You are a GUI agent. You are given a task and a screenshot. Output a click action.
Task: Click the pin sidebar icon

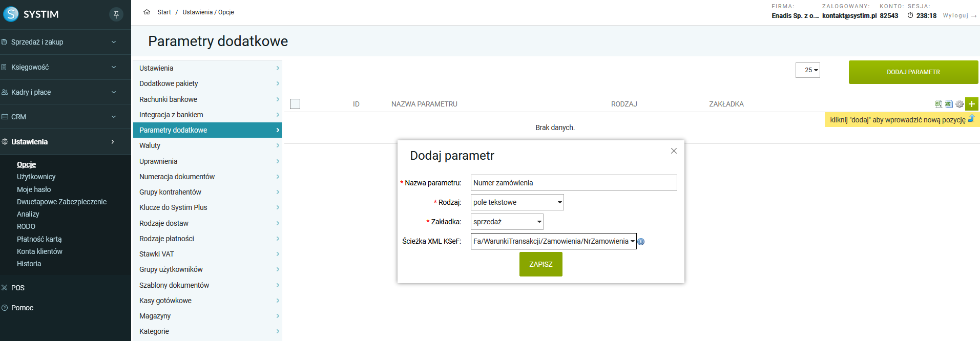tap(116, 14)
